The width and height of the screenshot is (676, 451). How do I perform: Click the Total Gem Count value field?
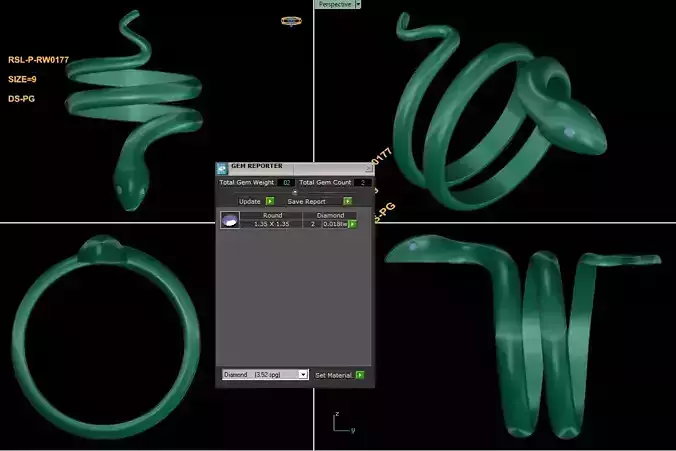point(363,182)
